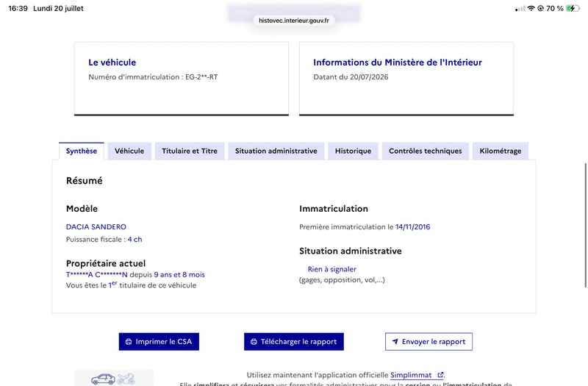Click the 1er titulaire de ce véhicule text
Screen dimensions: 588x386
click(x=152, y=285)
